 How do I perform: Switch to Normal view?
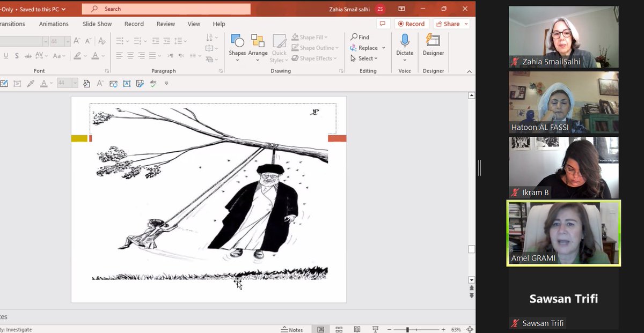[321, 329]
